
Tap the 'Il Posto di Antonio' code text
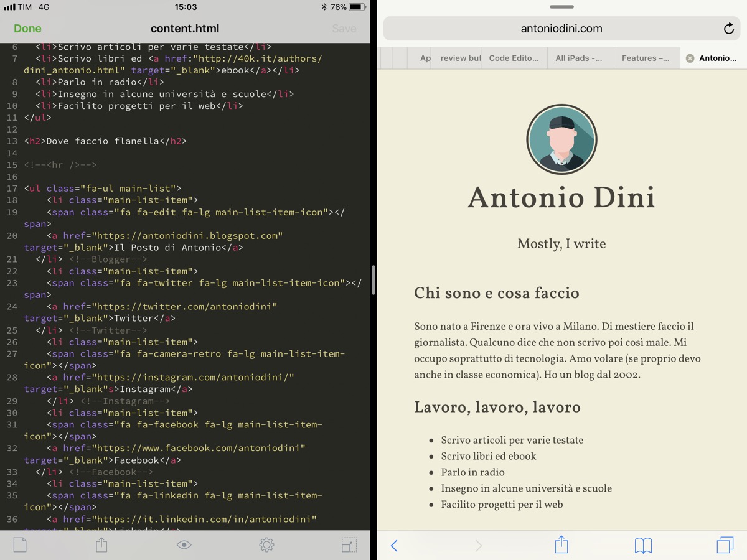point(168,248)
